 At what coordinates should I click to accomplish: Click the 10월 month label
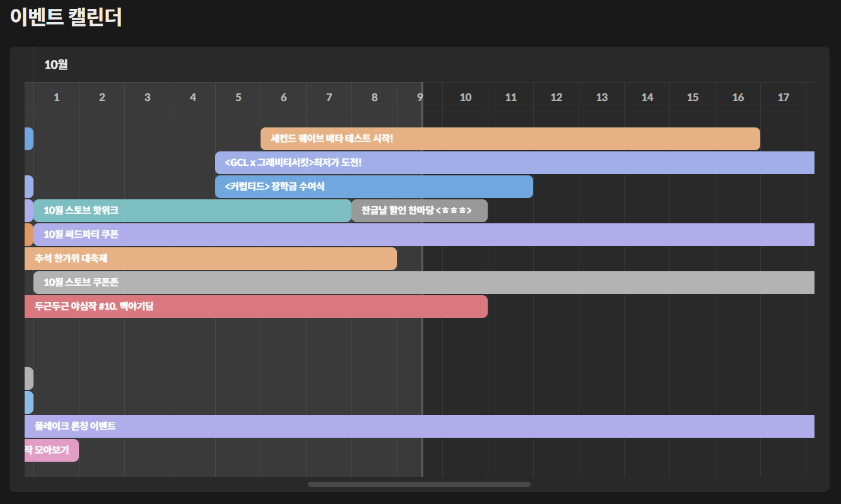pos(56,64)
